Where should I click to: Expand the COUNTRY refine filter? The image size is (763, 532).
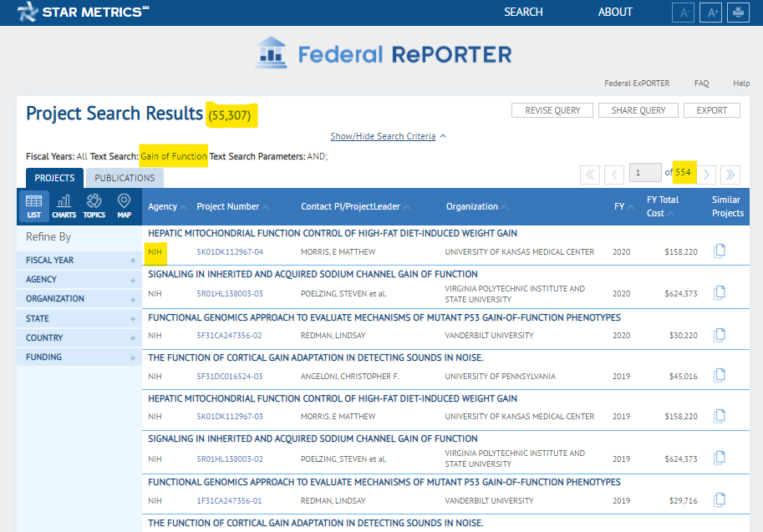(79, 337)
